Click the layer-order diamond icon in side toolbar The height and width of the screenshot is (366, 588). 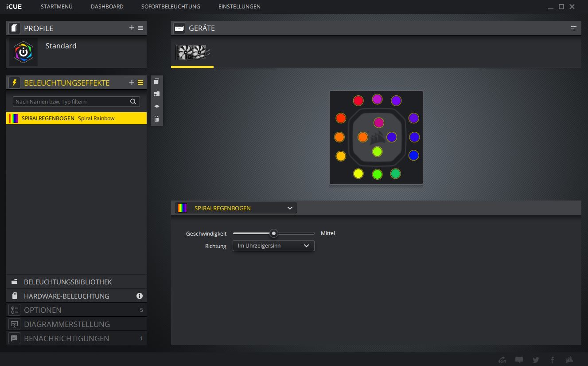[156, 106]
